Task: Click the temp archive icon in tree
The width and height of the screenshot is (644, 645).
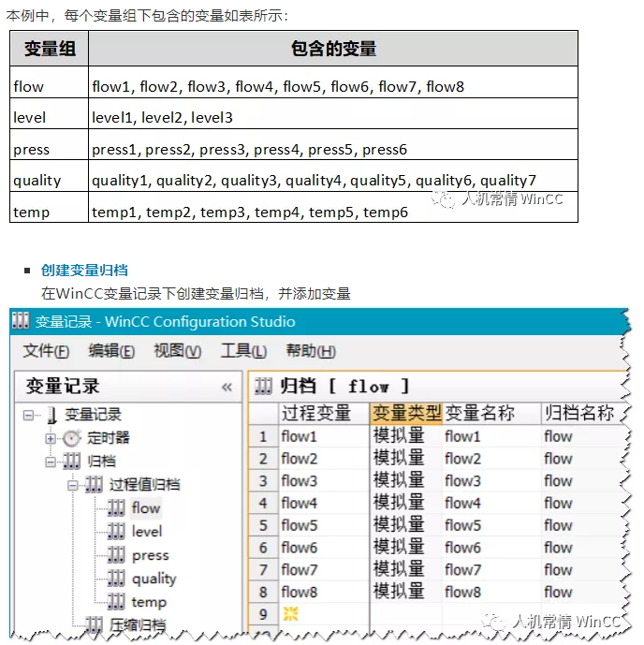Action: 116,602
